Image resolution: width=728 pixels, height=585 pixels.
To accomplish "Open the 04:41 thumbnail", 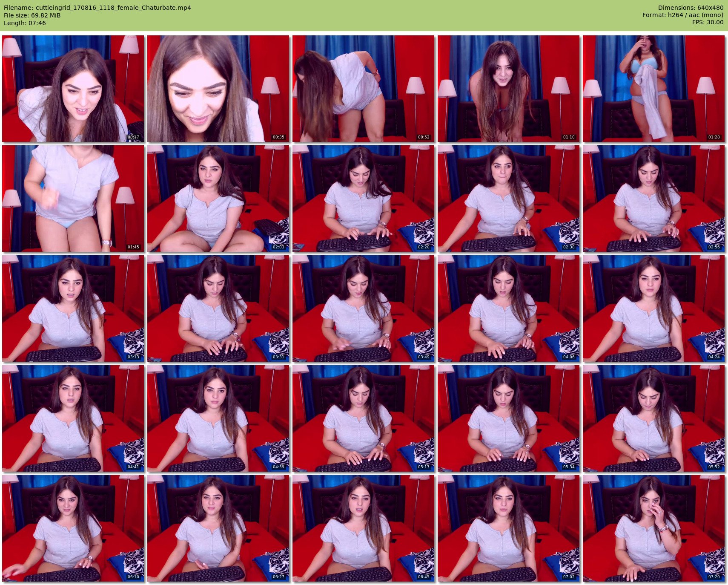I will [73, 418].
